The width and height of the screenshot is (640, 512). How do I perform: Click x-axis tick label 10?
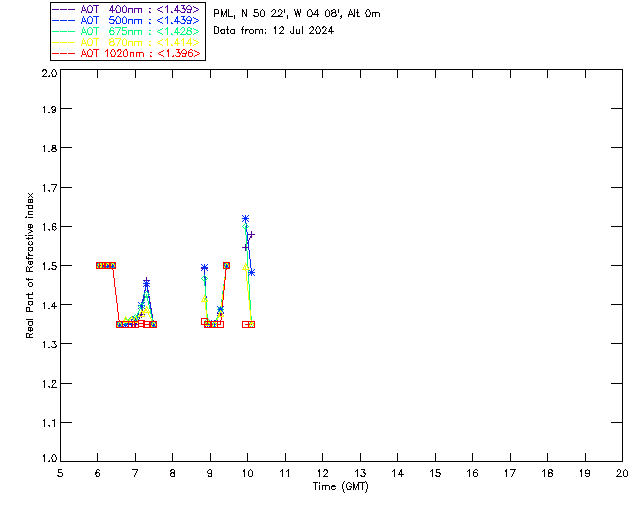[247, 473]
